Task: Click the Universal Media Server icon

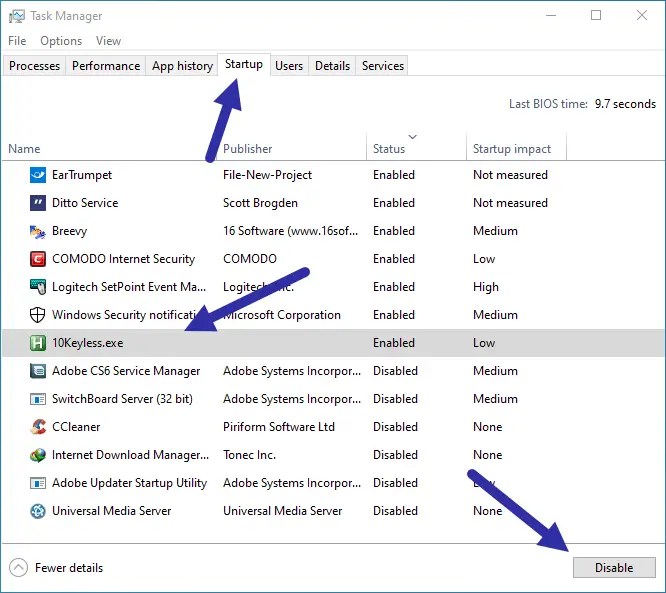Action: coord(38,511)
